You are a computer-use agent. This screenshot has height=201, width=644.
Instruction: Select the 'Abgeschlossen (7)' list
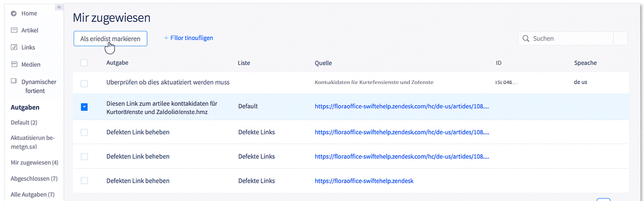[x=34, y=179]
